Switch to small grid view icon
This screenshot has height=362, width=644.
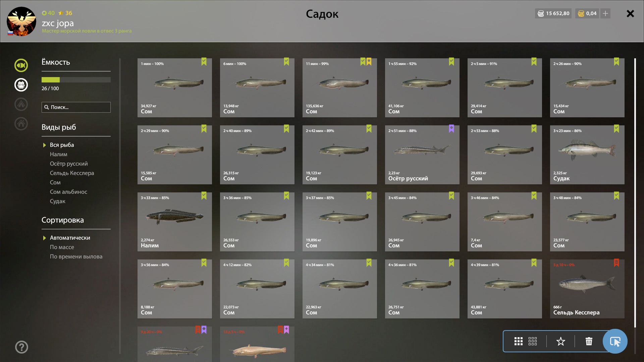[532, 341]
